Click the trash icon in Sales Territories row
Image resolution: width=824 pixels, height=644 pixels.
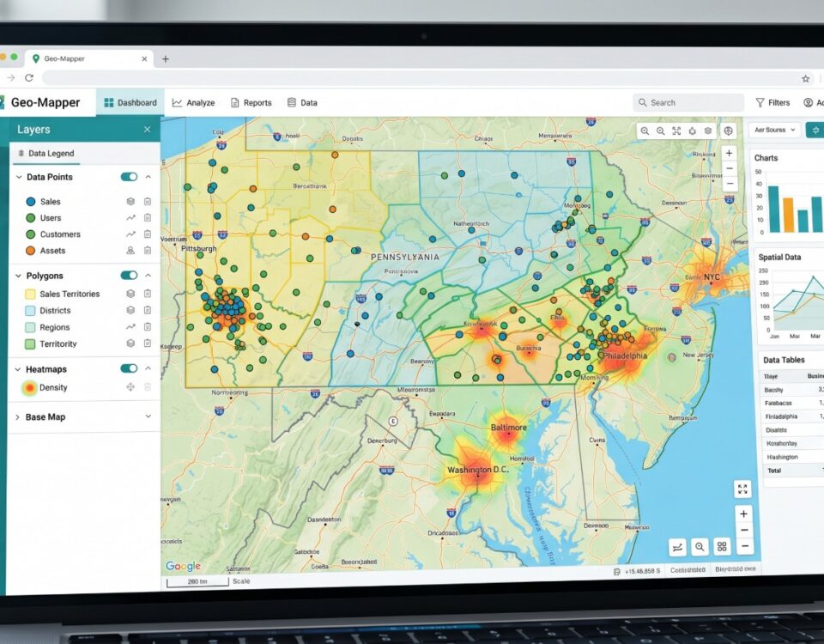click(x=148, y=294)
